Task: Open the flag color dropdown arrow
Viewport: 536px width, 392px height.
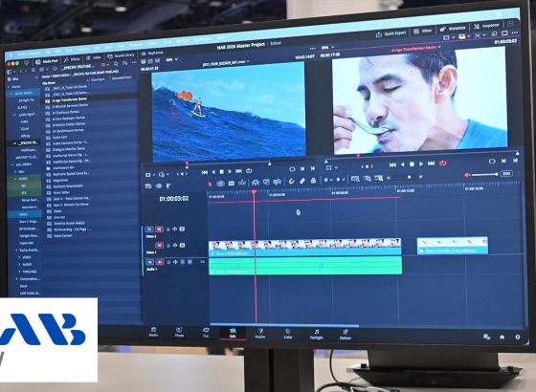Action: click(x=331, y=180)
